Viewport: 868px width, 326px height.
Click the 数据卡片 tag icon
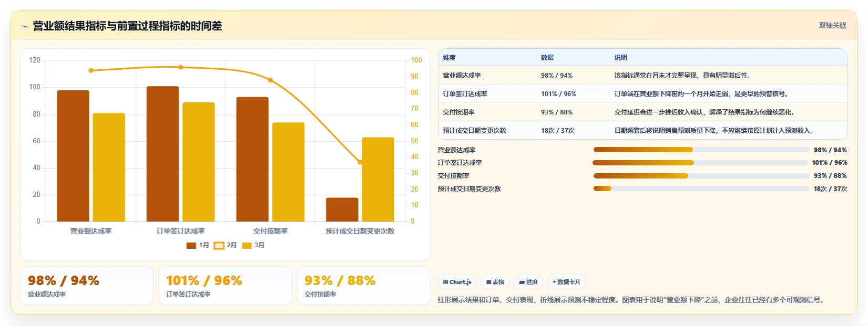pos(554,282)
